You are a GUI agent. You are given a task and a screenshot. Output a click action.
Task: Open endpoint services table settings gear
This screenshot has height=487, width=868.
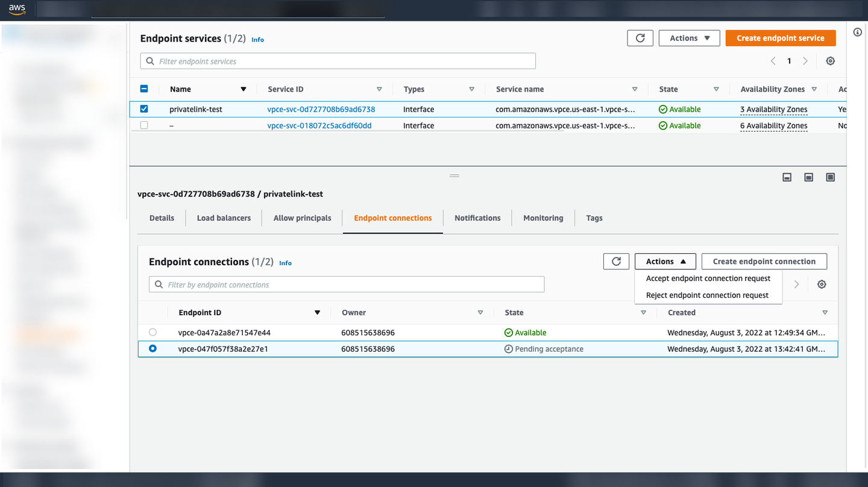pos(831,61)
